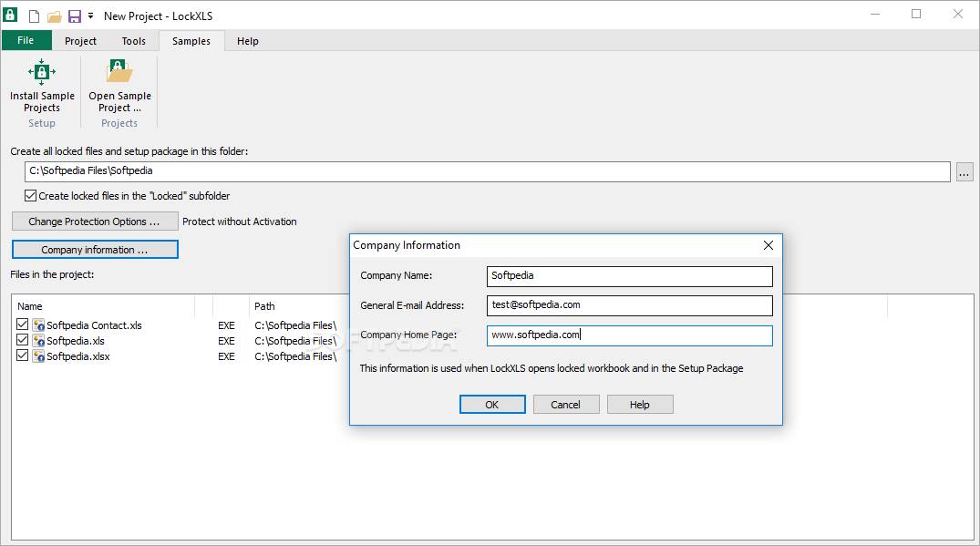The height and width of the screenshot is (546, 980).
Task: Click EXE cell in Softpedia.xlsx row
Action: coord(226,356)
